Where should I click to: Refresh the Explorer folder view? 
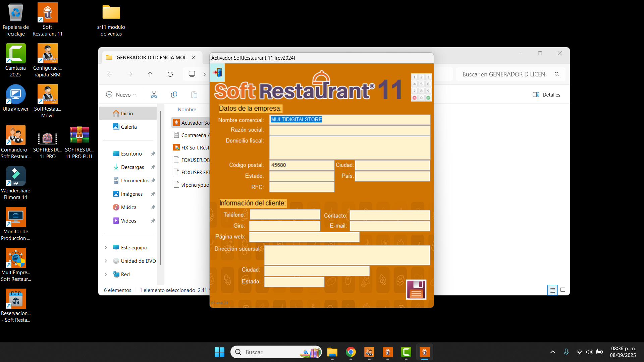(x=170, y=74)
